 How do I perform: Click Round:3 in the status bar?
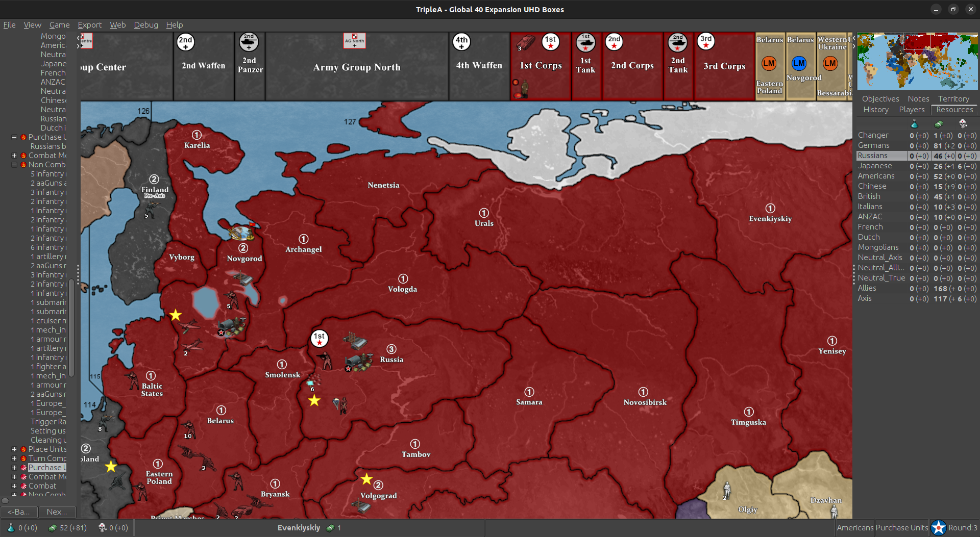963,528
